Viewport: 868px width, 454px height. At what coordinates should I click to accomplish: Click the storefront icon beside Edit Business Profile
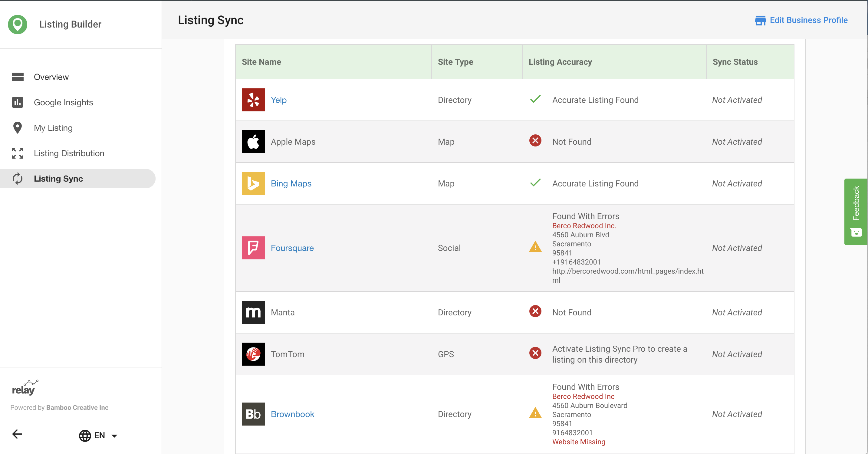coord(760,20)
